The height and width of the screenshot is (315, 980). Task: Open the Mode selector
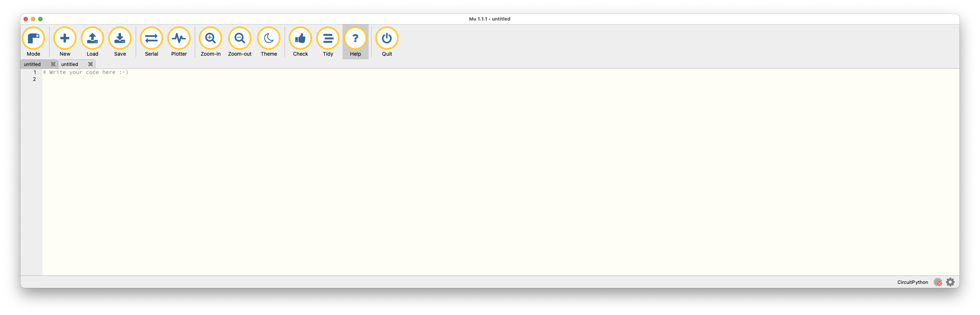(x=33, y=42)
